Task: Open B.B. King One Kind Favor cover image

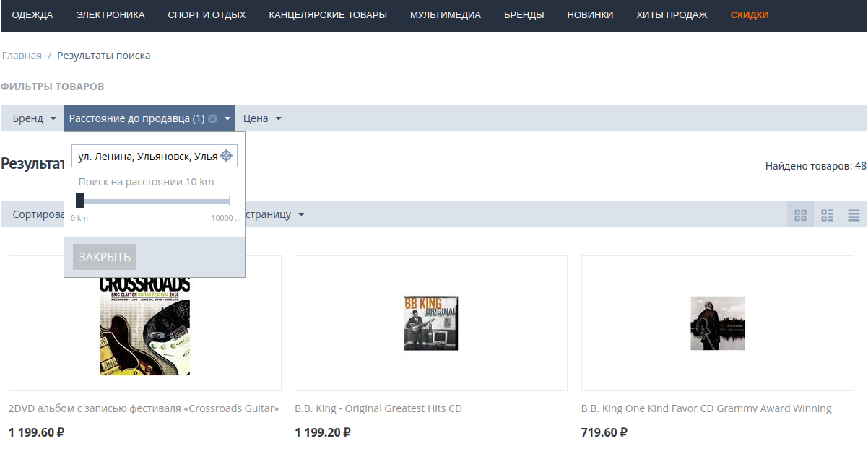Action: coord(717,323)
